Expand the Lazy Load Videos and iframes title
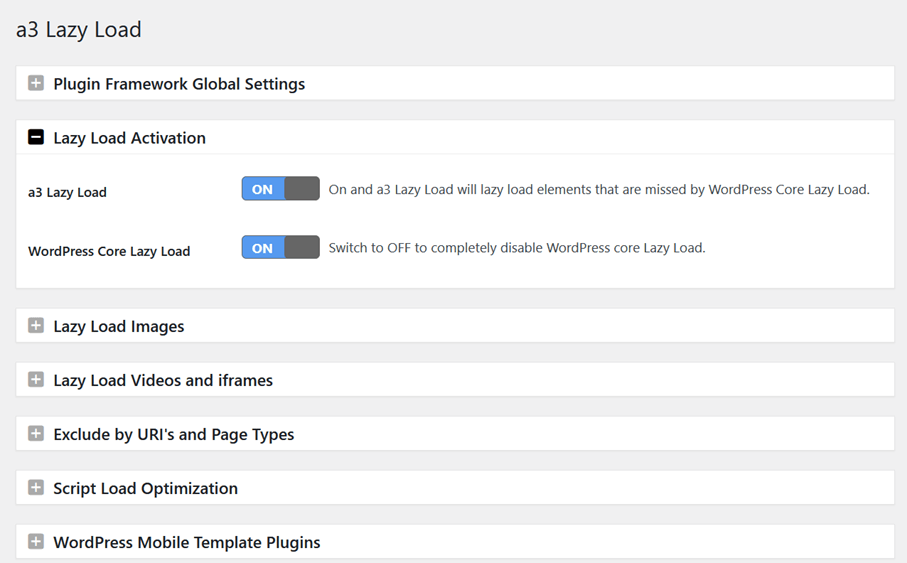The height and width of the screenshot is (563, 907). coord(163,380)
